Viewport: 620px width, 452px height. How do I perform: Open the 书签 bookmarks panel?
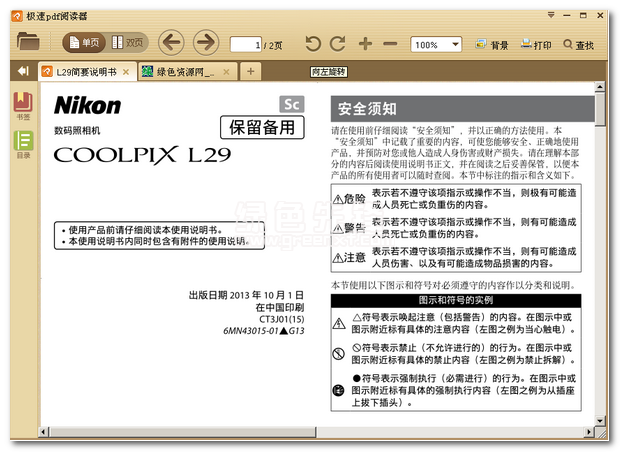[23, 106]
